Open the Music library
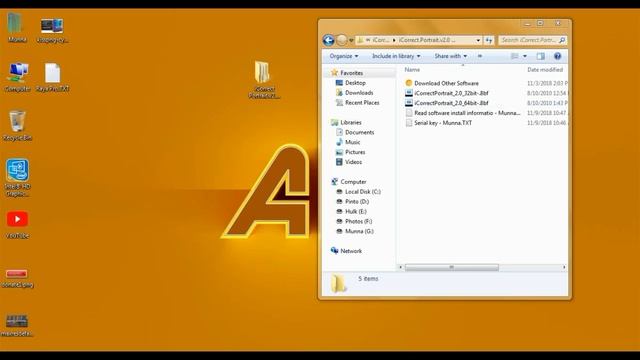The image size is (640, 360). (x=352, y=142)
